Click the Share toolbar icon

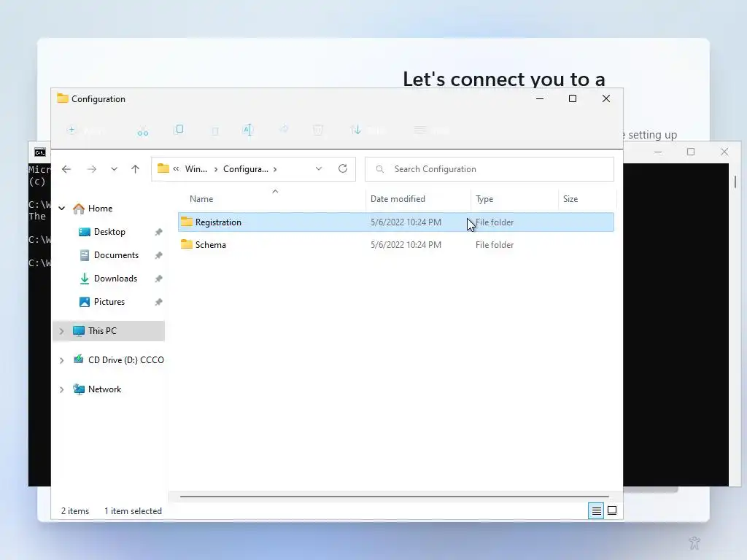pos(284,129)
